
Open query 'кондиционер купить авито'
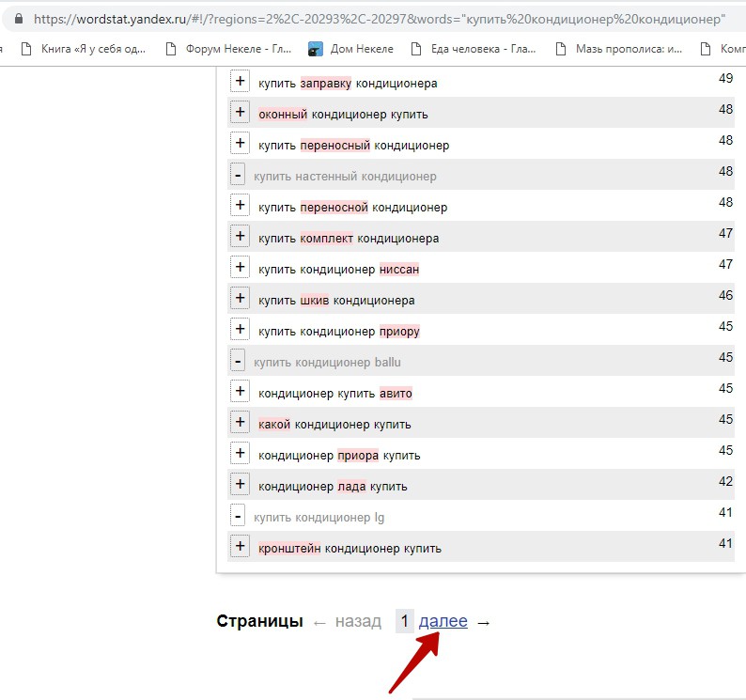pyautogui.click(x=335, y=394)
